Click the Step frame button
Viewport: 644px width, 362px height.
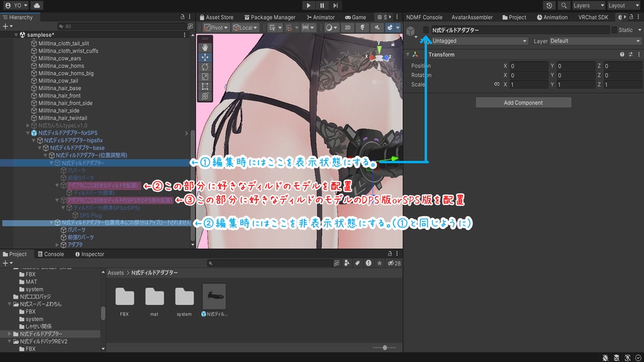[x=336, y=5]
